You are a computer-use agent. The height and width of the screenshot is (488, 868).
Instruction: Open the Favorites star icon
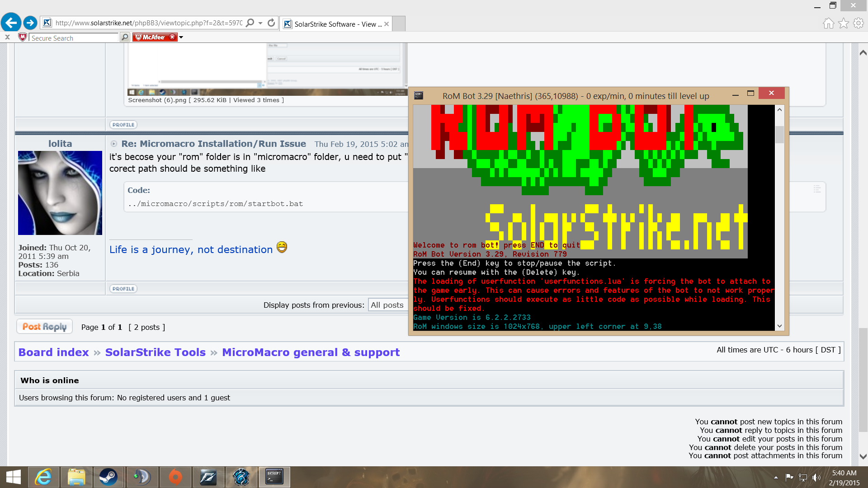coord(843,23)
